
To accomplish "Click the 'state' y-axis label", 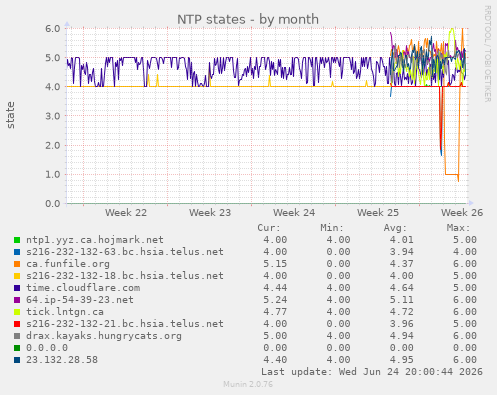I will (10, 115).
